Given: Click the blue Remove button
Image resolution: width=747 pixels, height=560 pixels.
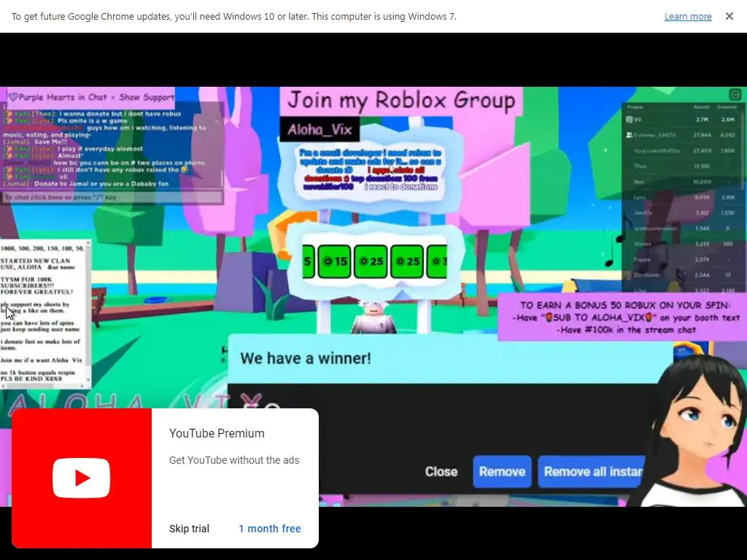Looking at the screenshot, I should [x=502, y=472].
